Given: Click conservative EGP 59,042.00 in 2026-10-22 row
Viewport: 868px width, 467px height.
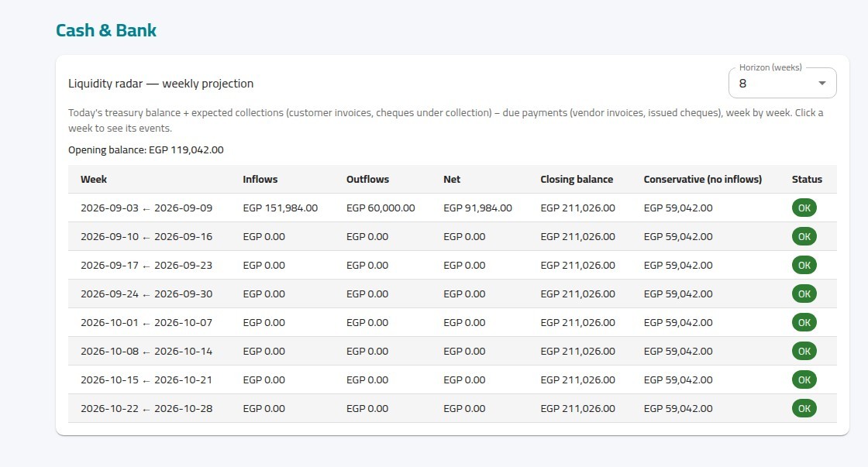Looking at the screenshot, I should pos(677,409).
